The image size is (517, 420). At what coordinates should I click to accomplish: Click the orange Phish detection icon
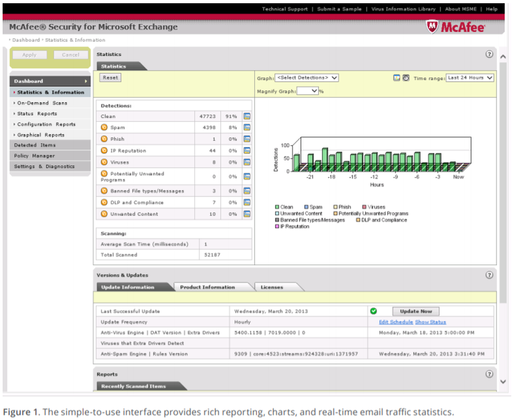(104, 138)
